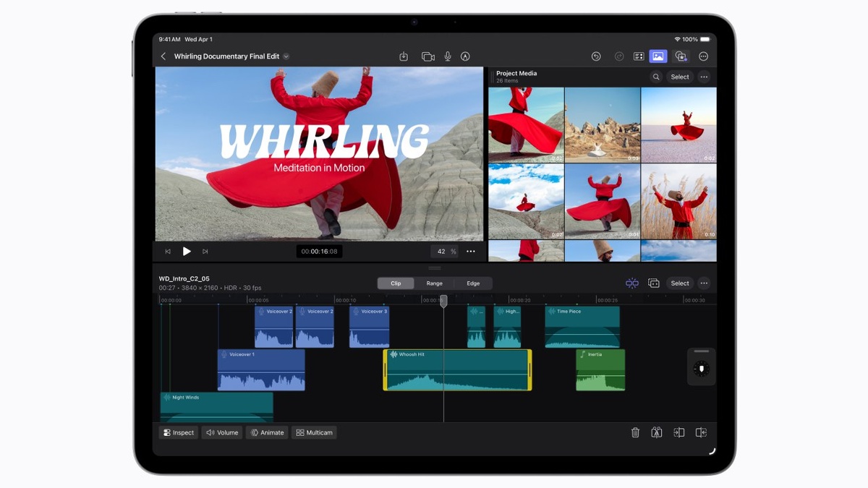
Task: Switch to the Range selection mode
Action: [x=435, y=283]
